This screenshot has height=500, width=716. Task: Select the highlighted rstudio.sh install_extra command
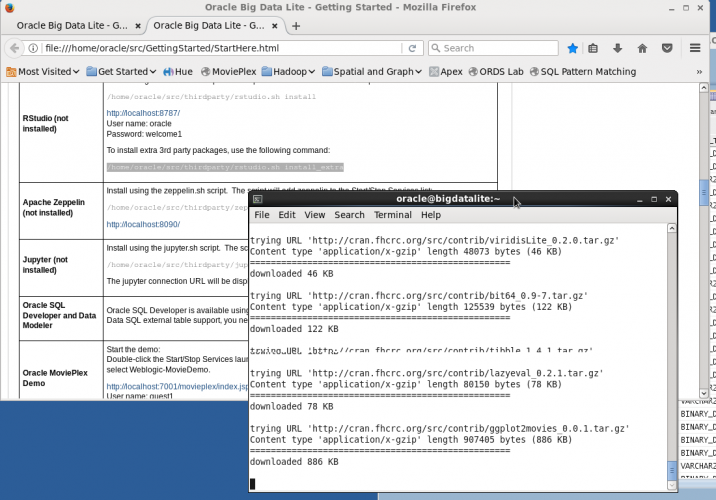click(225, 167)
